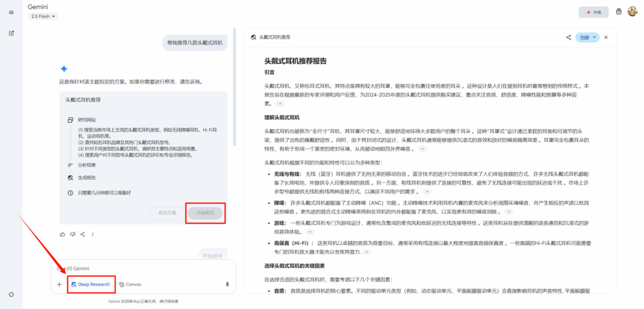Open the settings gear in the sidebar

pos(11,295)
